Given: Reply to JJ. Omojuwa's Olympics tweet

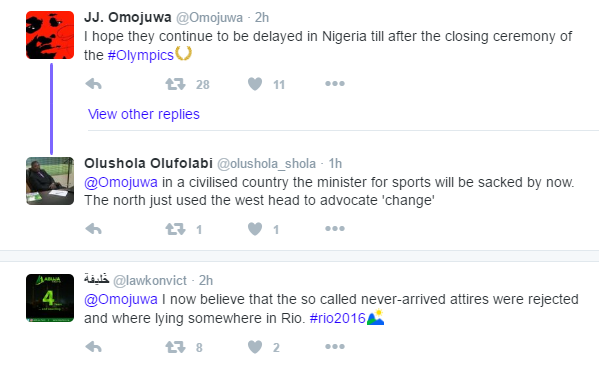Looking at the screenshot, I should [x=93, y=84].
